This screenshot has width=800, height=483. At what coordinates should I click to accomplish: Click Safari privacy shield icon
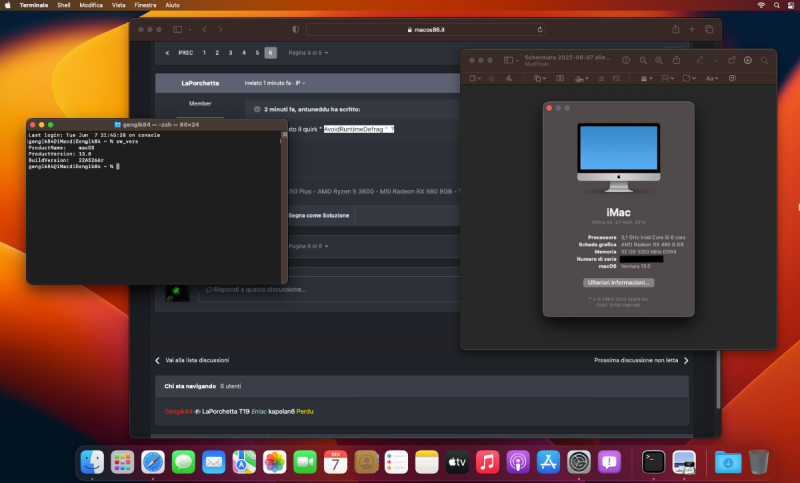point(295,30)
